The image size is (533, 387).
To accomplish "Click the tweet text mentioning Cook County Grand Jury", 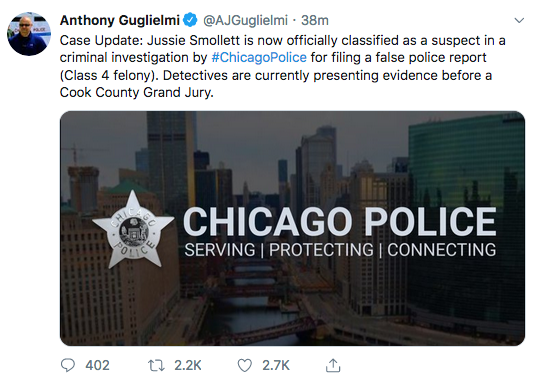I will point(137,92).
